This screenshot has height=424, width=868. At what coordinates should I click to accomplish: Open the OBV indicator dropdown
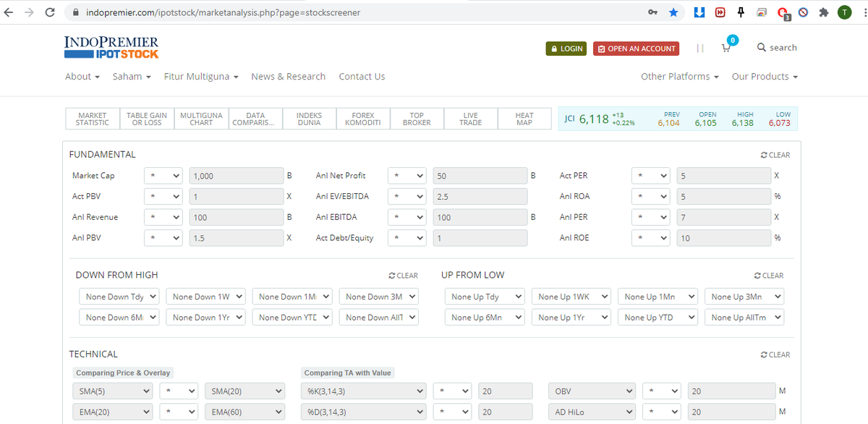pos(592,391)
